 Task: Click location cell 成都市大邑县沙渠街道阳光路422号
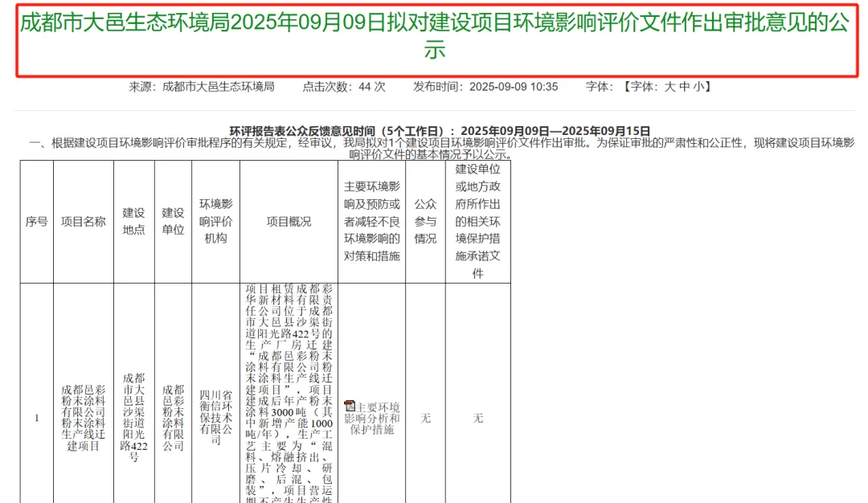pos(133,418)
